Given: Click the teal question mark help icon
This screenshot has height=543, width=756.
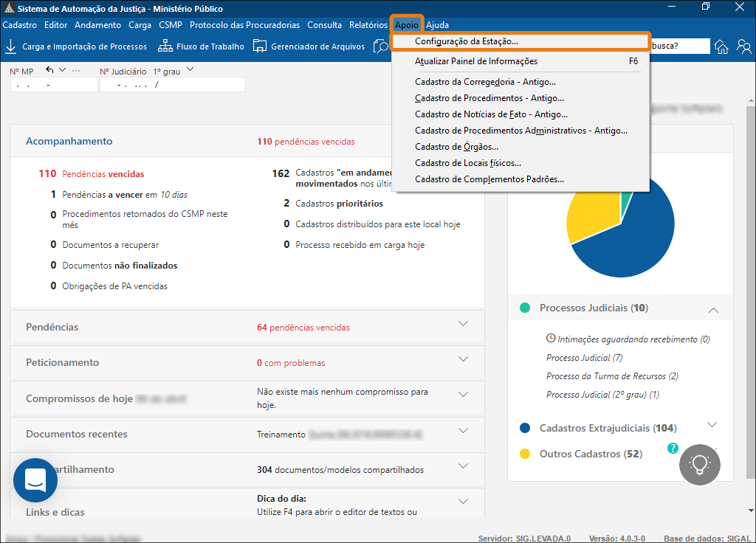Looking at the screenshot, I should (673, 448).
